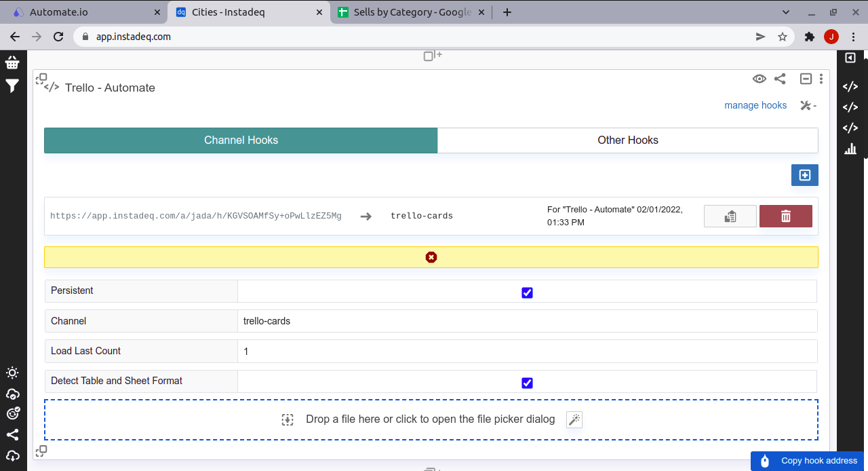
Task: Click the cloud check sync icon
Action: click(x=12, y=394)
